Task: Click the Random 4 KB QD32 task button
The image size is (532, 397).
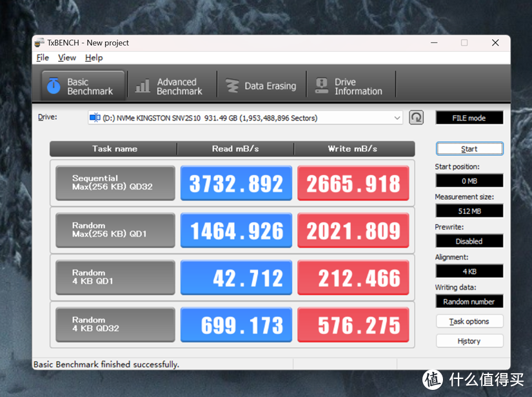Action: 115,324
